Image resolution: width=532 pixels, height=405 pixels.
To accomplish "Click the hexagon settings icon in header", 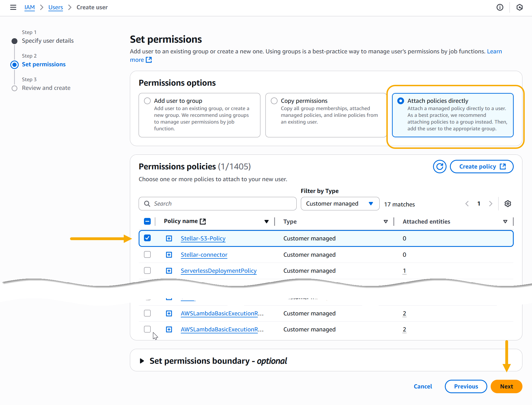I will tap(519, 7).
